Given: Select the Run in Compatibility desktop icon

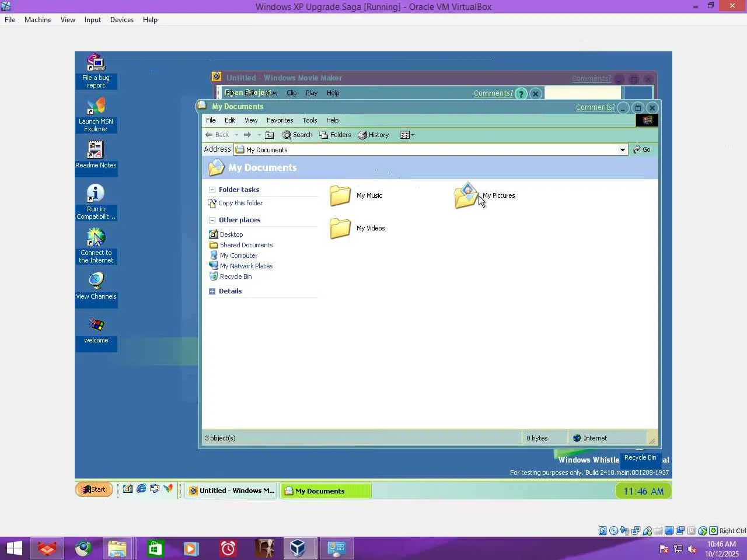Looking at the screenshot, I should point(96,202).
